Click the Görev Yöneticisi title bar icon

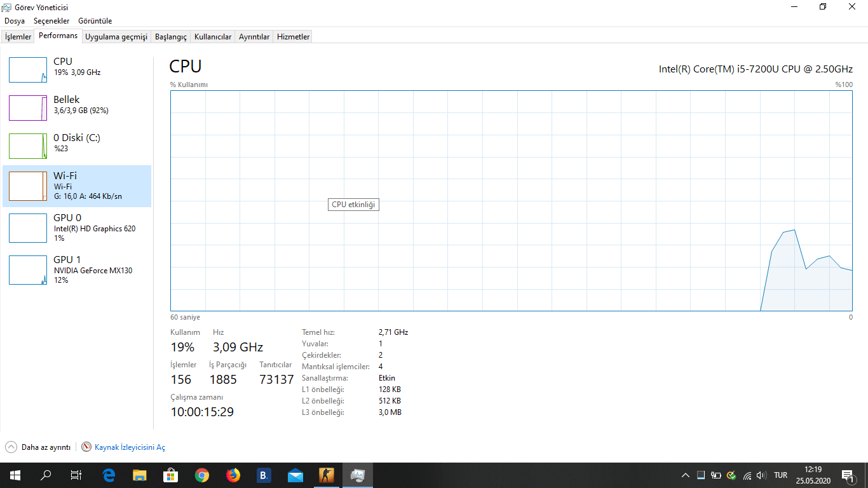coord(7,7)
